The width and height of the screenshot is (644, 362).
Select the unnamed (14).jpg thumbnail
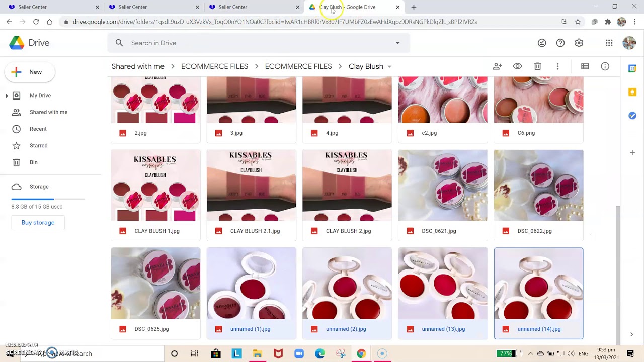pyautogui.click(x=539, y=284)
